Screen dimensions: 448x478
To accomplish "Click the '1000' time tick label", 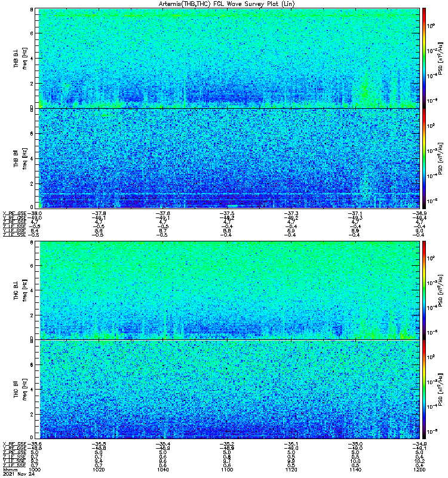I will coord(35,470).
